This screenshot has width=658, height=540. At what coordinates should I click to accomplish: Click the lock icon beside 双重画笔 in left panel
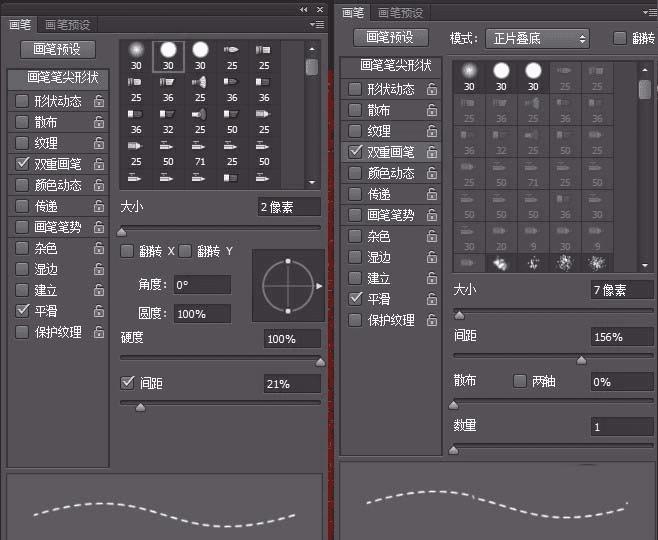pyautogui.click(x=99, y=164)
